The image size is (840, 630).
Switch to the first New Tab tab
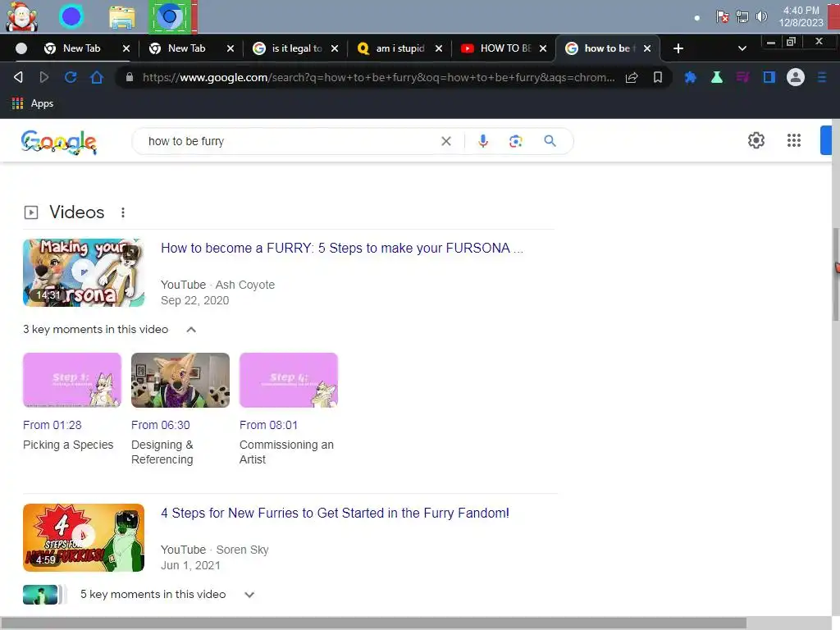coord(81,48)
